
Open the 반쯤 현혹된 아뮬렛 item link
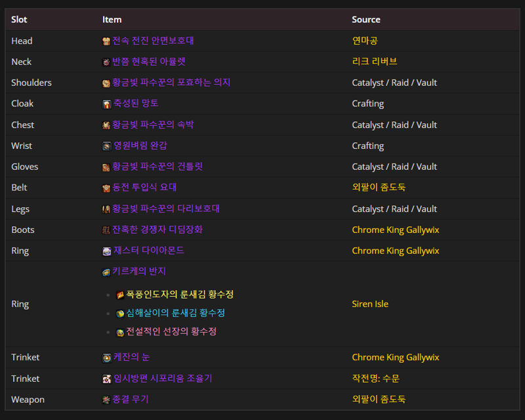click(x=149, y=62)
